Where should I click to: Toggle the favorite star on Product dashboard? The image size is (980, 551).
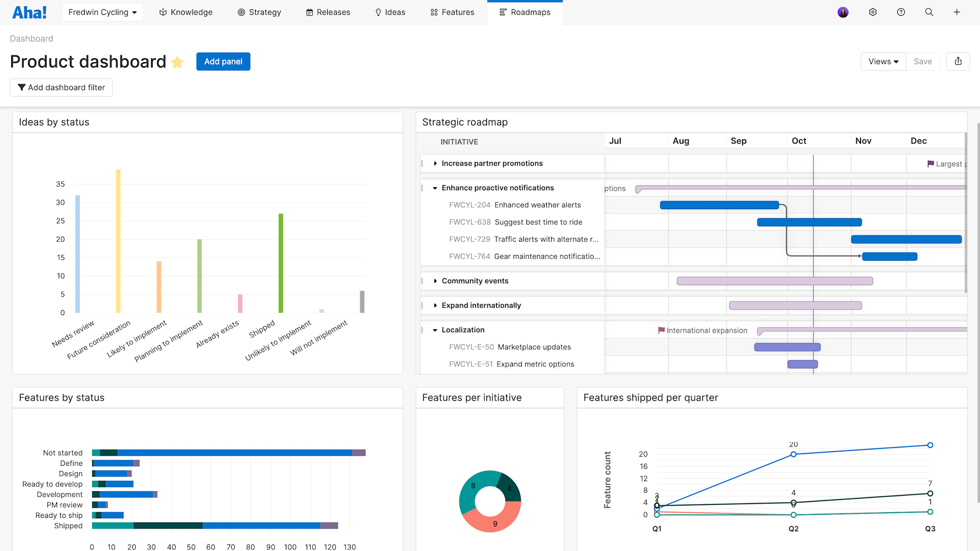coord(177,62)
